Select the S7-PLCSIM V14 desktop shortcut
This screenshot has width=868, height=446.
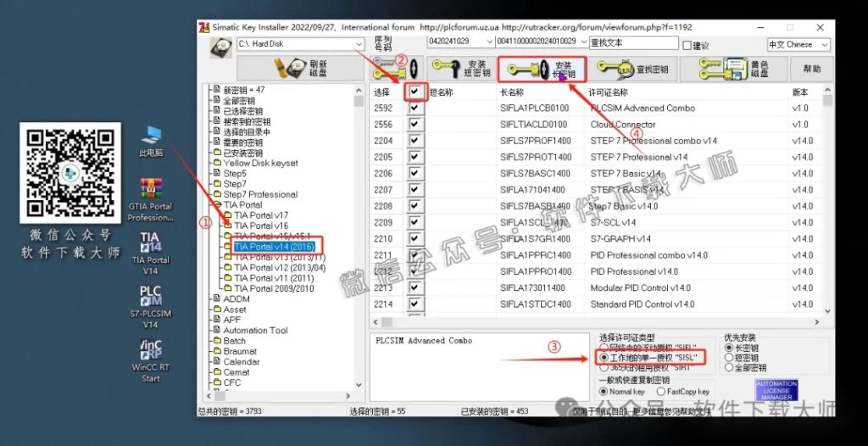(x=151, y=308)
